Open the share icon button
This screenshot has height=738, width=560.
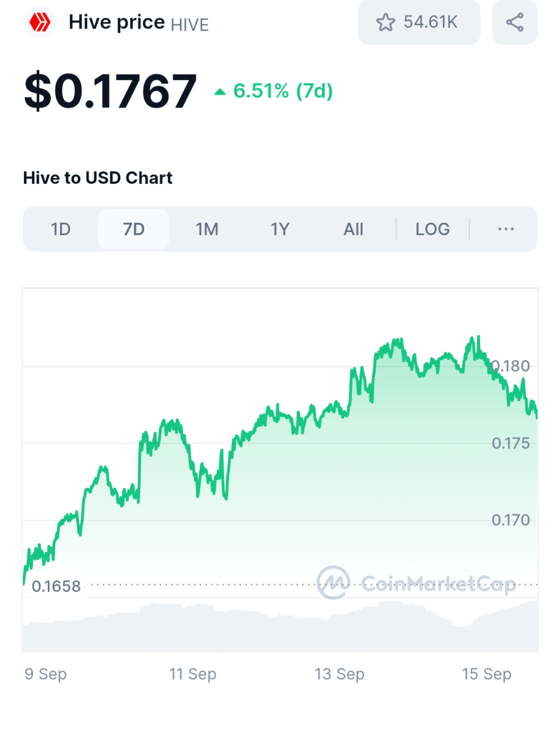pos(514,22)
